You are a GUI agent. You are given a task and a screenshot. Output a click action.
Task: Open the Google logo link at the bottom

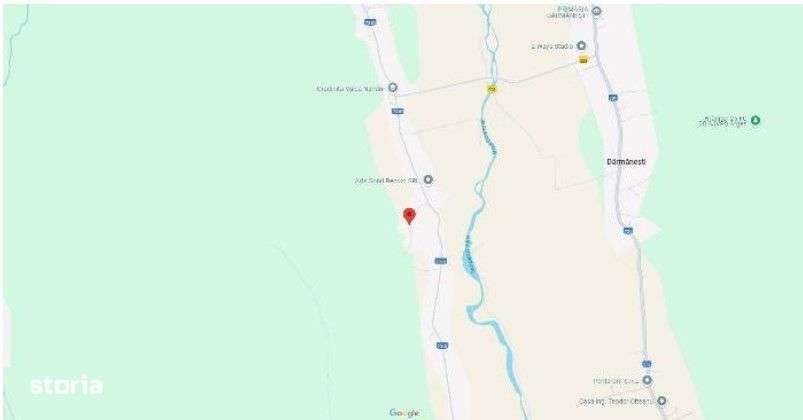tap(404, 413)
